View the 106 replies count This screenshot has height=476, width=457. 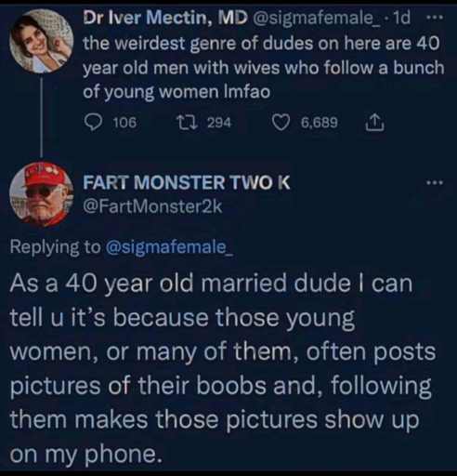(x=124, y=123)
